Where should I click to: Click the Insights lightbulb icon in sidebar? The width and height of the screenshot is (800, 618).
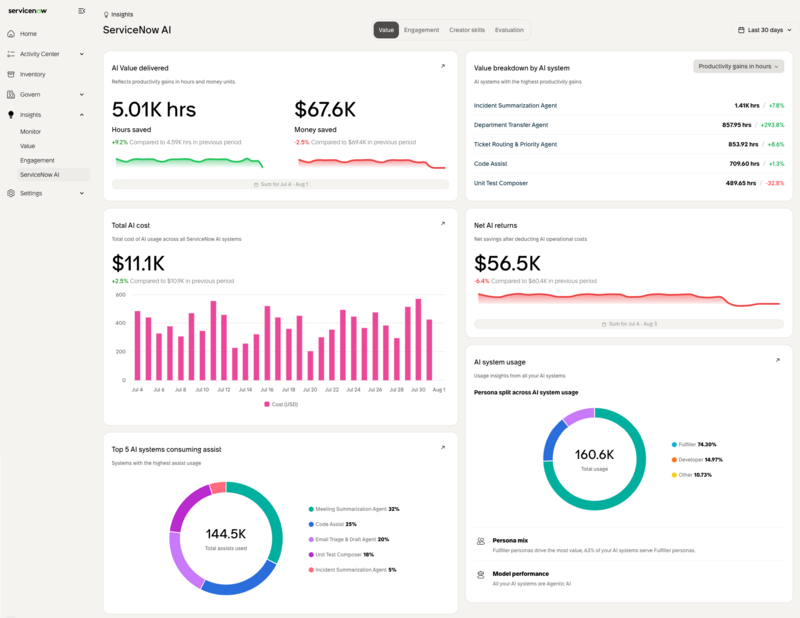pos(11,115)
